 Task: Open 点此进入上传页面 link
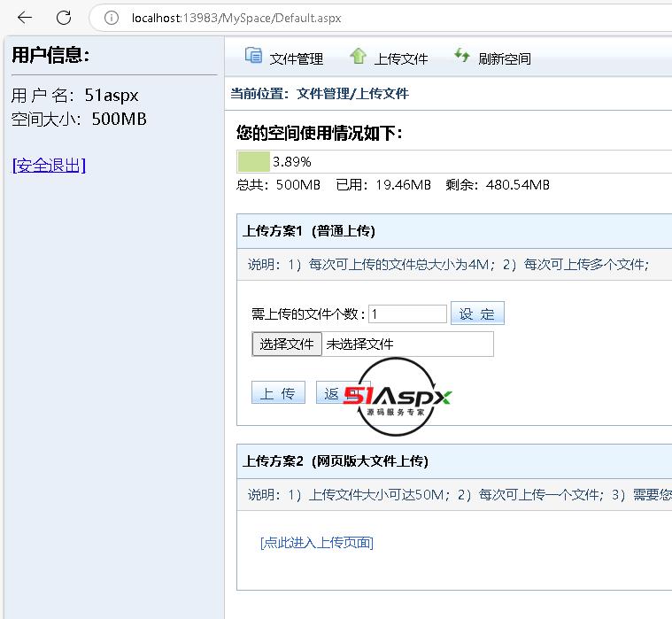tap(317, 543)
